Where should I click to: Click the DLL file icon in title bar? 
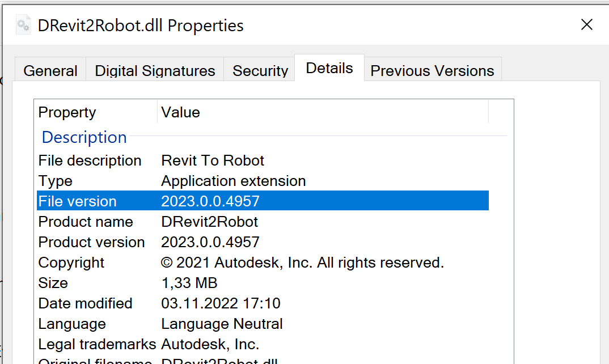(23, 26)
